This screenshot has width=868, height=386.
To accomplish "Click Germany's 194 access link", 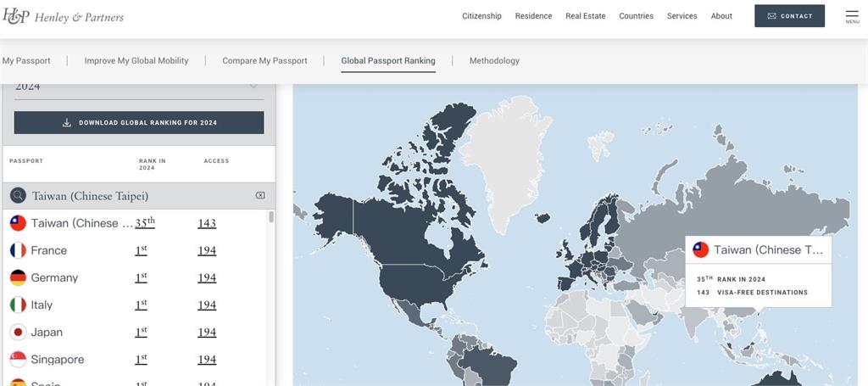I will point(207,277).
